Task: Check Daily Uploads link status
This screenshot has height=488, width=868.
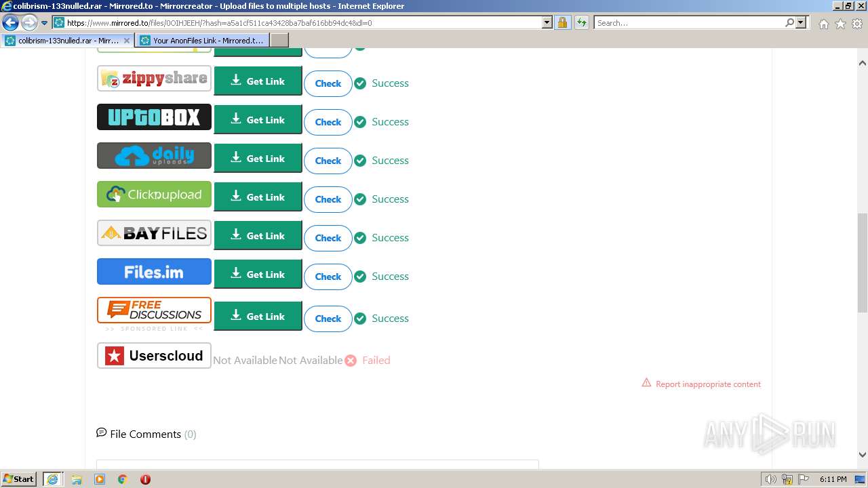Action: (328, 161)
